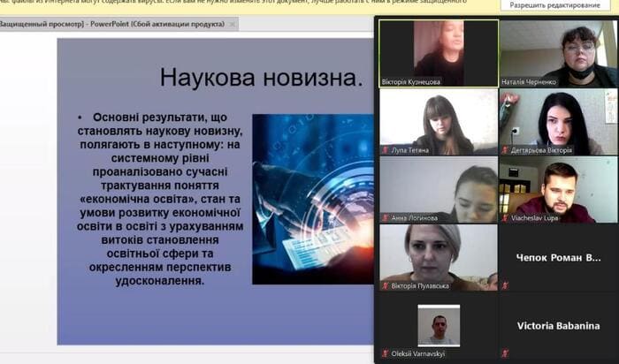Viewport: 619px width, 364px height.
Task: Select the Защищенный просмотр PowerPoint title tab
Action: point(118,24)
